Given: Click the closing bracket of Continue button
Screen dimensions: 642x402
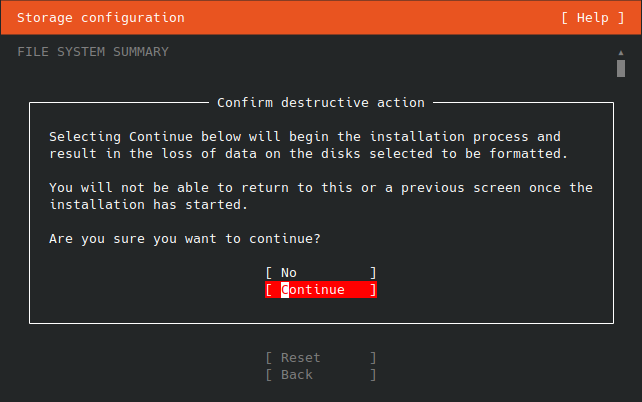Looking at the screenshot, I should point(373,290).
